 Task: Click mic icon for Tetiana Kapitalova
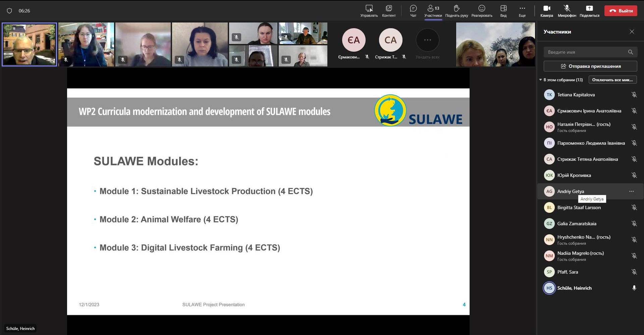(x=634, y=95)
